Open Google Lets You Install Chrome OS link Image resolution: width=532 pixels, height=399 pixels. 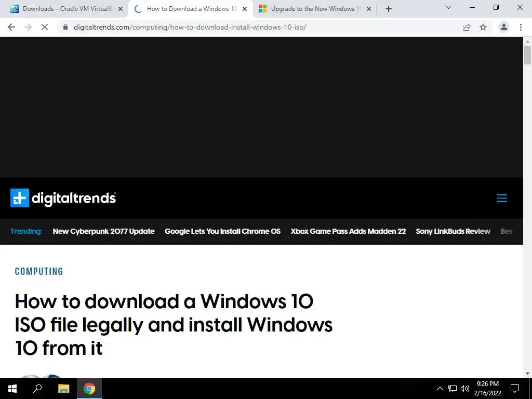click(x=222, y=231)
